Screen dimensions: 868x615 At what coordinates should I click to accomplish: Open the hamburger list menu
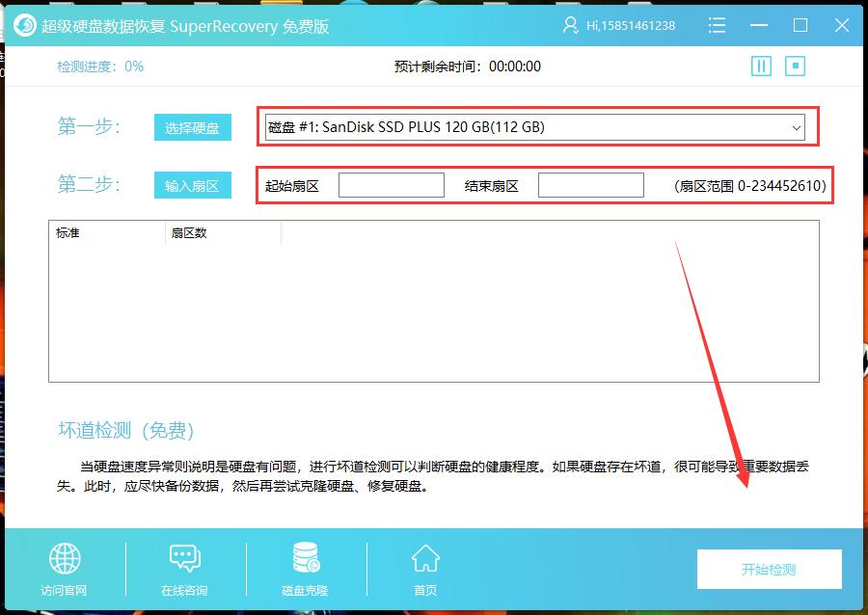(x=718, y=26)
